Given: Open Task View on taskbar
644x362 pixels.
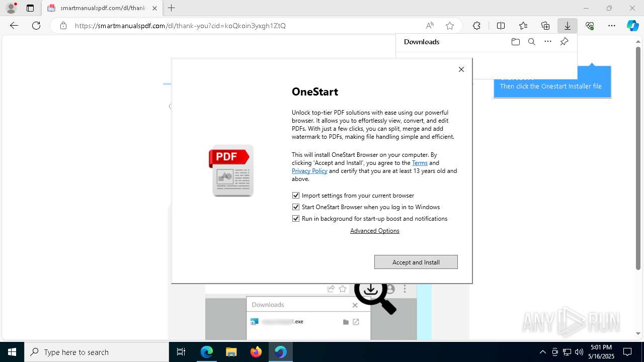Looking at the screenshot, I should [181, 352].
